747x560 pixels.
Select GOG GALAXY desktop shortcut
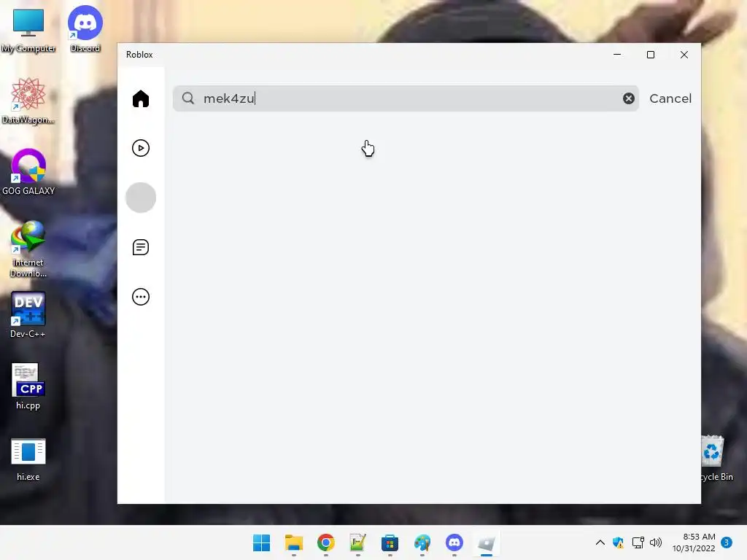[28, 172]
